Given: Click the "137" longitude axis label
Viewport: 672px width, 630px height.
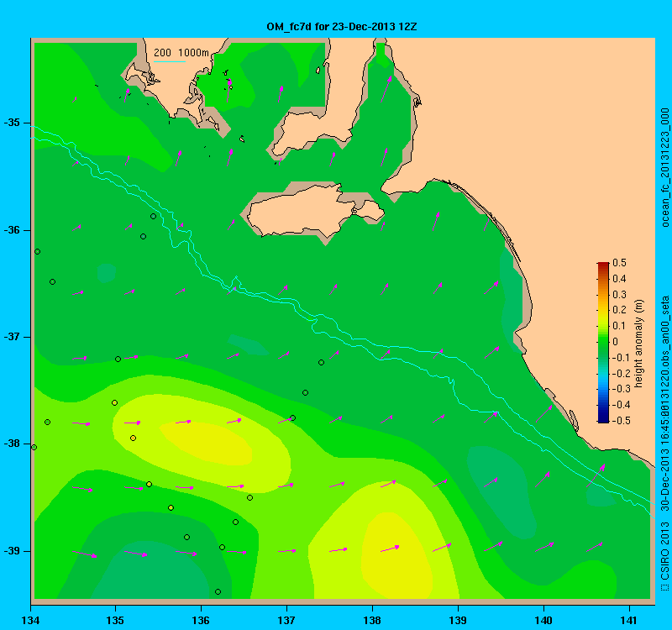Looking at the screenshot, I should (x=286, y=620).
